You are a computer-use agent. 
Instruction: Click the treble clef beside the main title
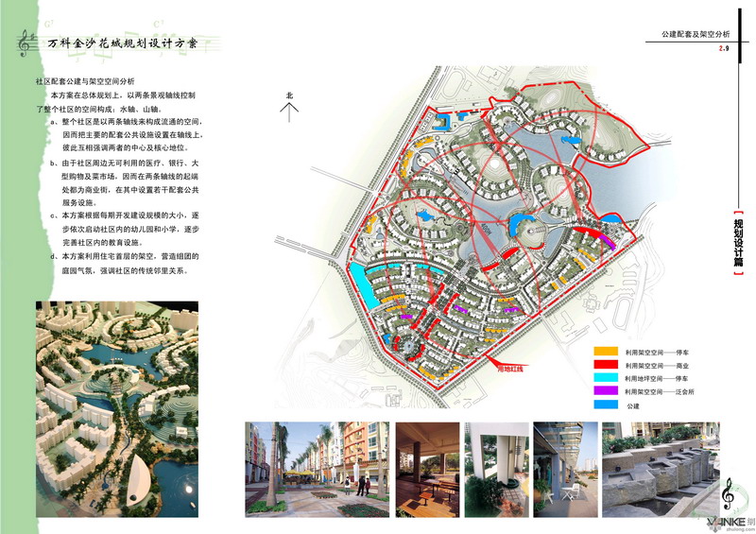pyautogui.click(x=26, y=43)
